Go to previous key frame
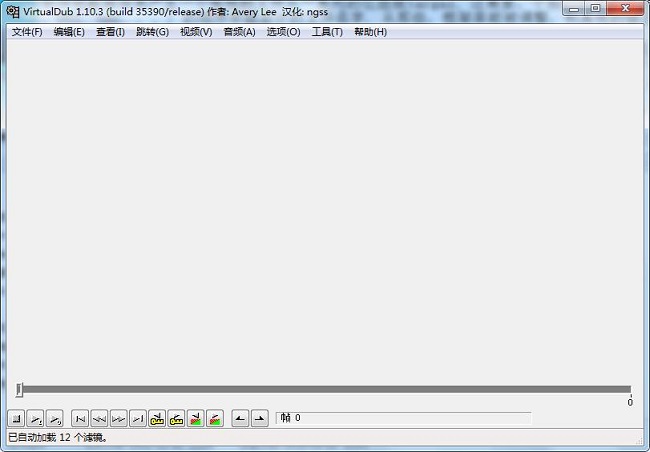Screen dimensions: 650x452 [157, 419]
